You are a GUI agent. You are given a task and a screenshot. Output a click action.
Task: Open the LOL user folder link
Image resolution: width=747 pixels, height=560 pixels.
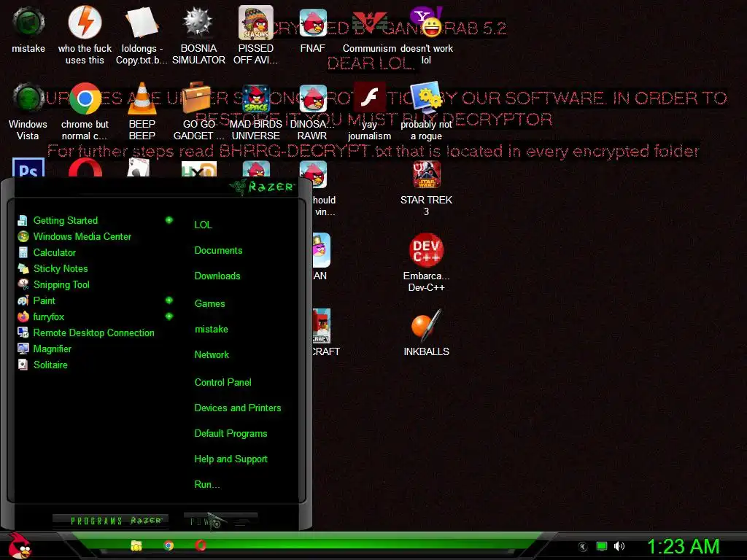pos(203,225)
